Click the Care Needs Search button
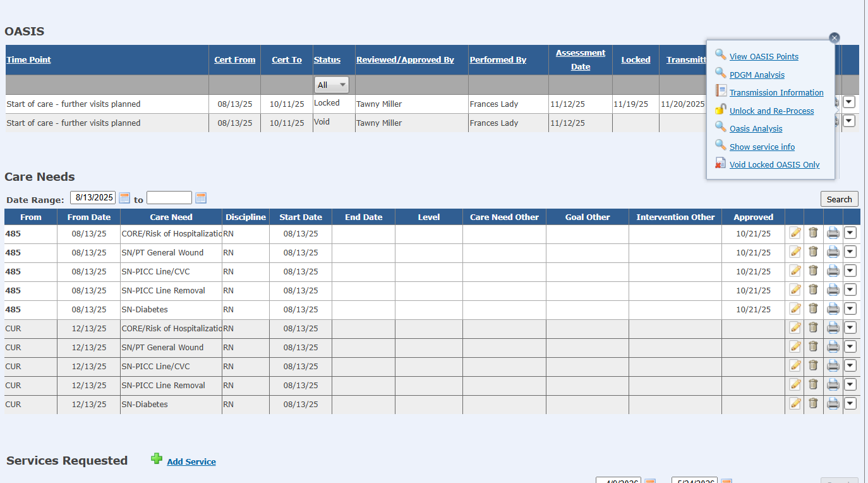 pos(839,199)
